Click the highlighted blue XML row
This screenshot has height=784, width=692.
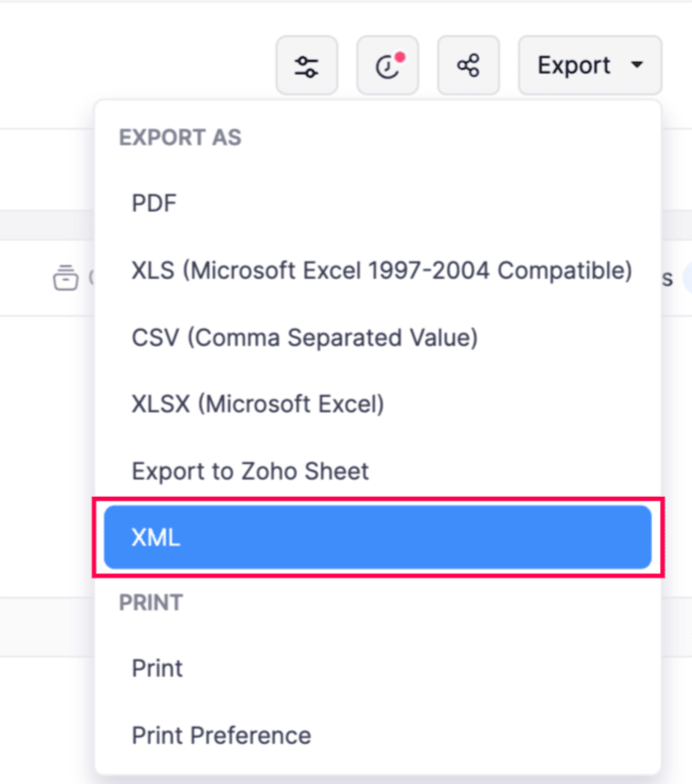tap(377, 537)
